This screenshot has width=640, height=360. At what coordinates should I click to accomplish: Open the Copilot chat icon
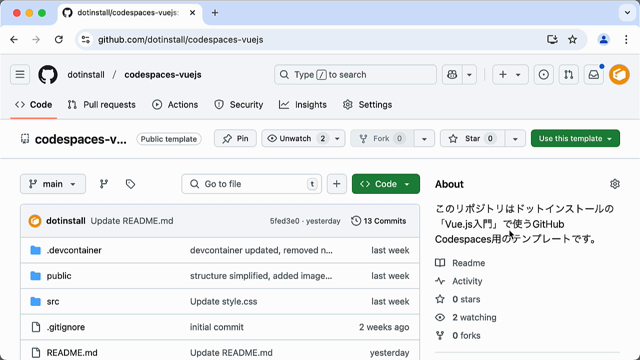tap(452, 75)
